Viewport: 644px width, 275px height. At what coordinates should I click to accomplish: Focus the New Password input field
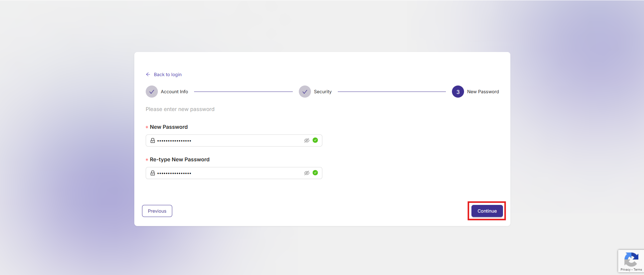228,141
